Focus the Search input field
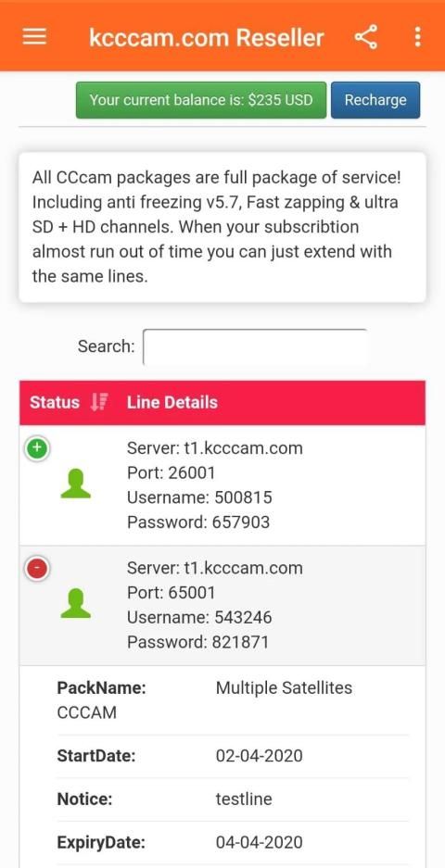Viewport: 445px width, 868px height. pos(256,347)
